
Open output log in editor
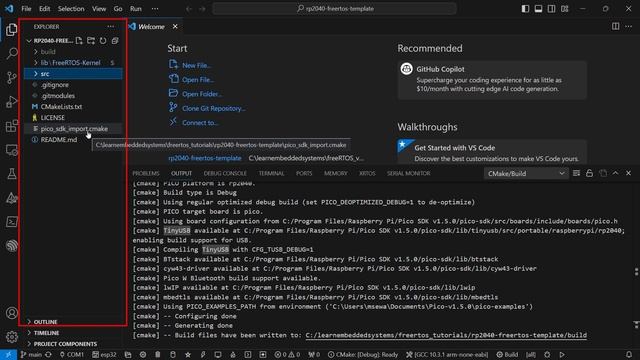pos(603,173)
